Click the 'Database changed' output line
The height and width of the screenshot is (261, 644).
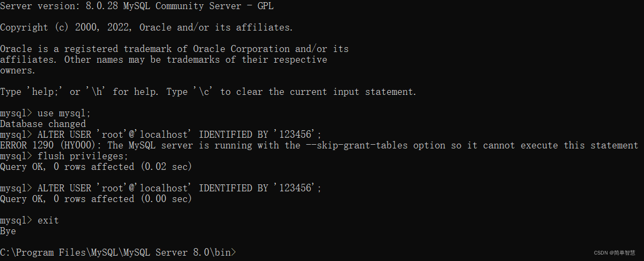43,124
